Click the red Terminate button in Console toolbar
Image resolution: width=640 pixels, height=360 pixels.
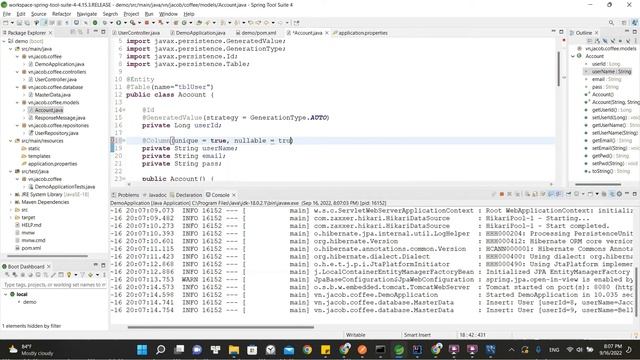502,194
